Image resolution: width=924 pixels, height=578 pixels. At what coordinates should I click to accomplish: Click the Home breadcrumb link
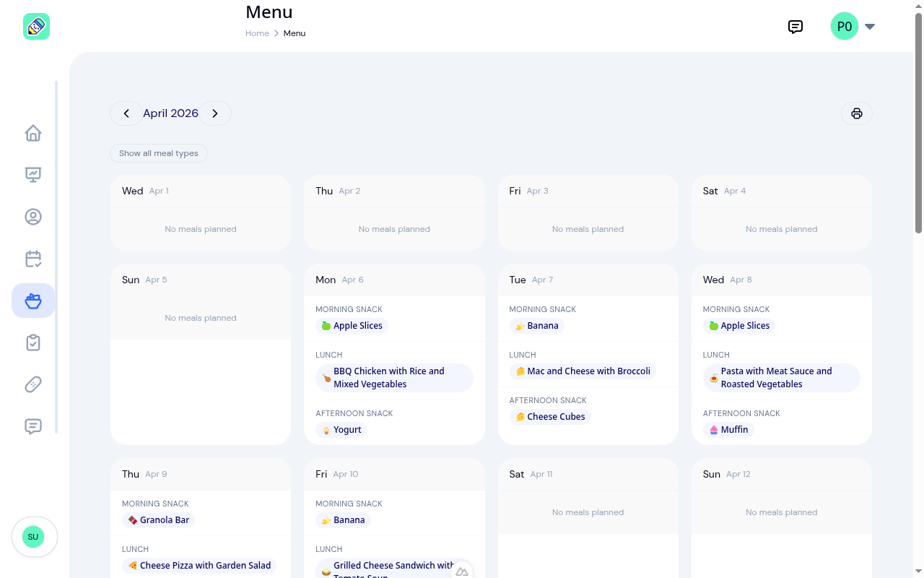tap(257, 33)
